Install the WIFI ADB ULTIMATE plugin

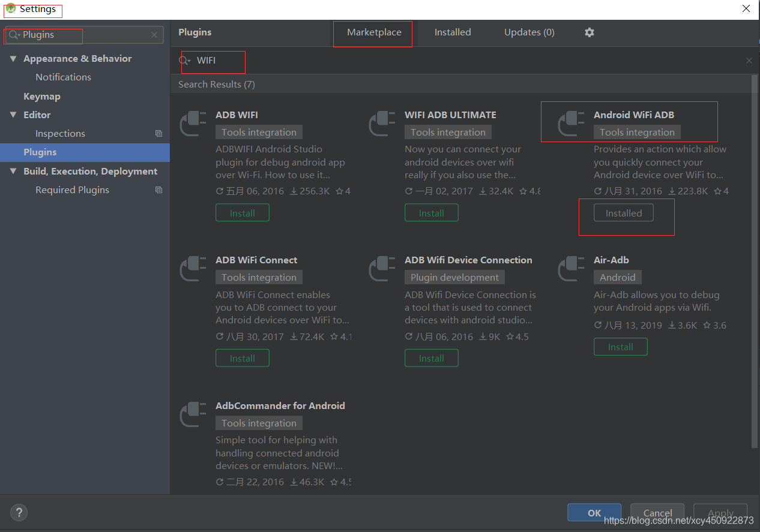(432, 213)
